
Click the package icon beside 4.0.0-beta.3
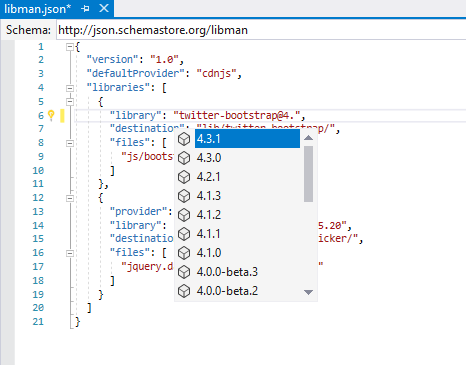pyautogui.click(x=184, y=272)
